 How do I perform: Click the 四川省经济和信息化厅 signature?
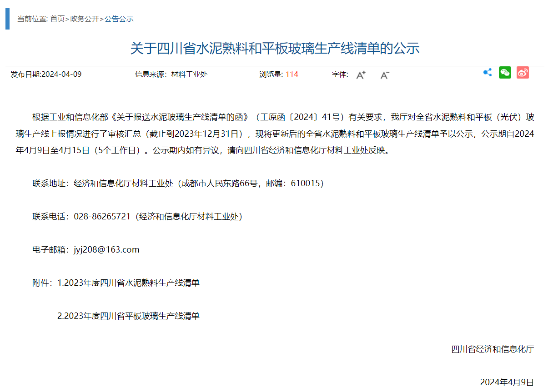(x=493, y=349)
